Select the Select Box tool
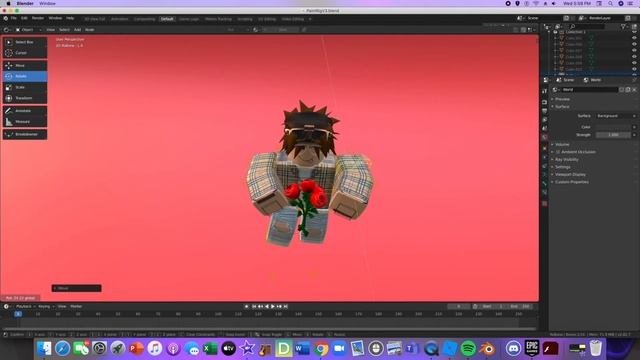The width and height of the screenshot is (640, 360). (x=25, y=42)
